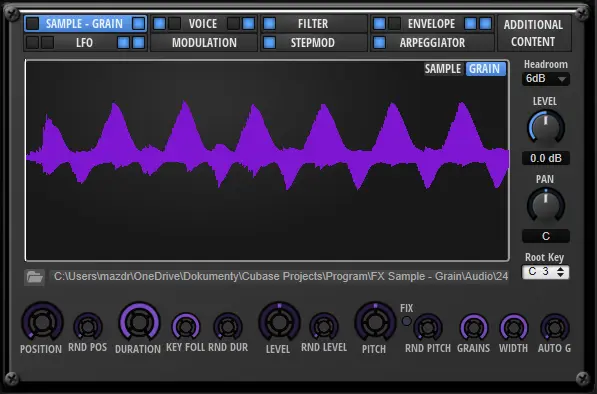Click the PAN knob
The height and width of the screenshot is (394, 597).
tap(546, 206)
